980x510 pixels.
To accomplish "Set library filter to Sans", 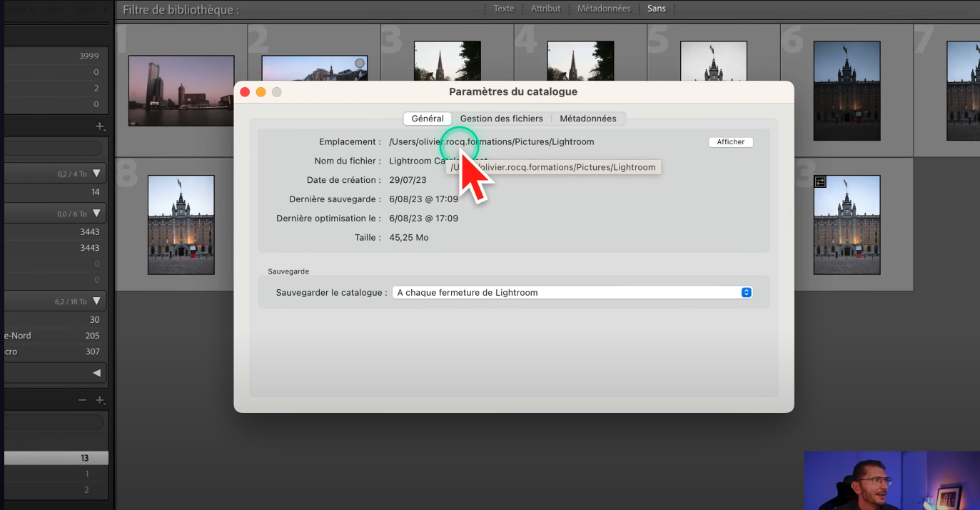I will (x=657, y=9).
